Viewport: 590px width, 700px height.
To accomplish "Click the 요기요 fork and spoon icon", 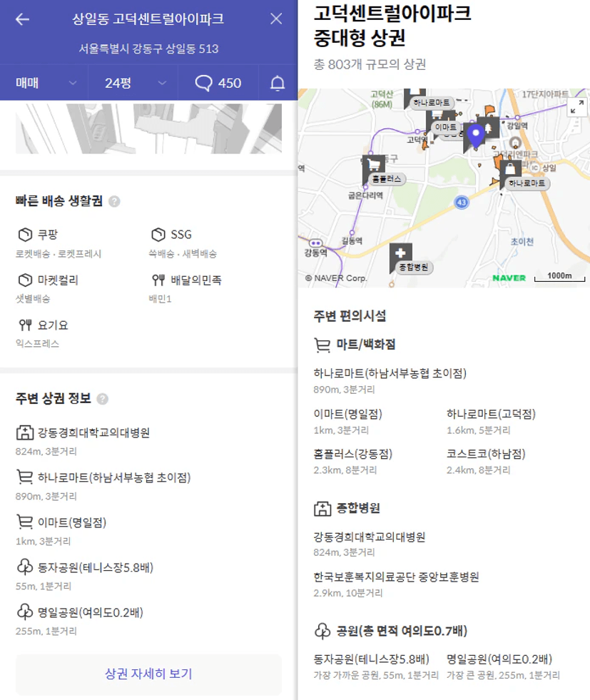I will 26,325.
